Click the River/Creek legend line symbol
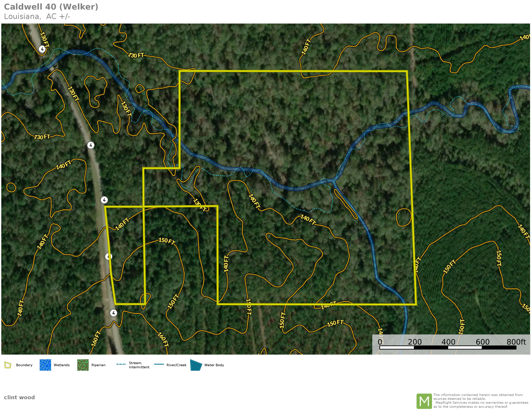 tap(159, 364)
